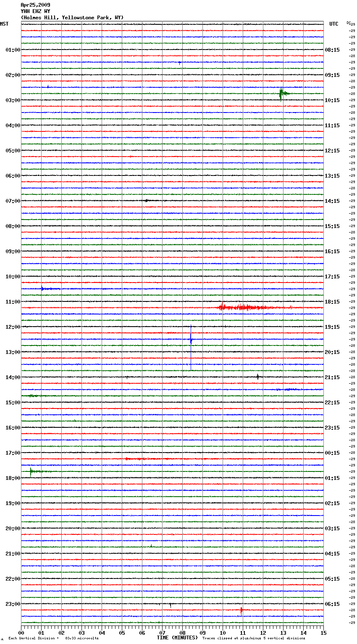357x644 pixels.
Task: Click the MST time label '23:00'
Action: click(x=13, y=604)
